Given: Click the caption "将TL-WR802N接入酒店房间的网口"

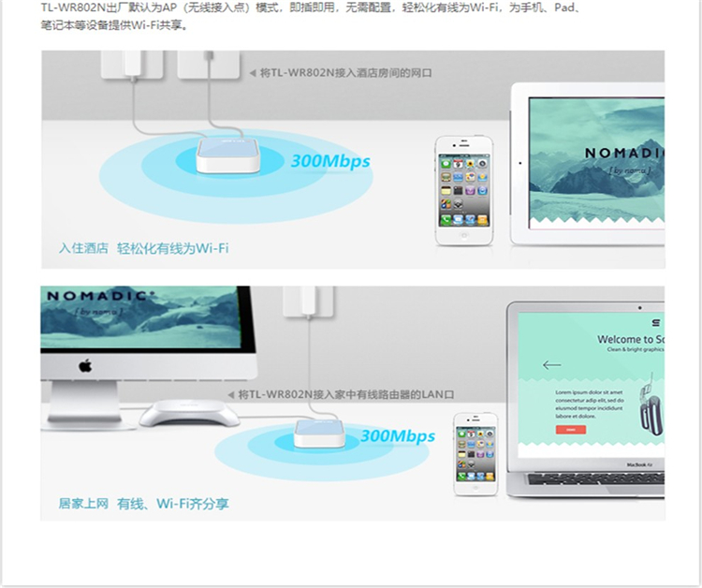Looking at the screenshot, I should tap(345, 72).
